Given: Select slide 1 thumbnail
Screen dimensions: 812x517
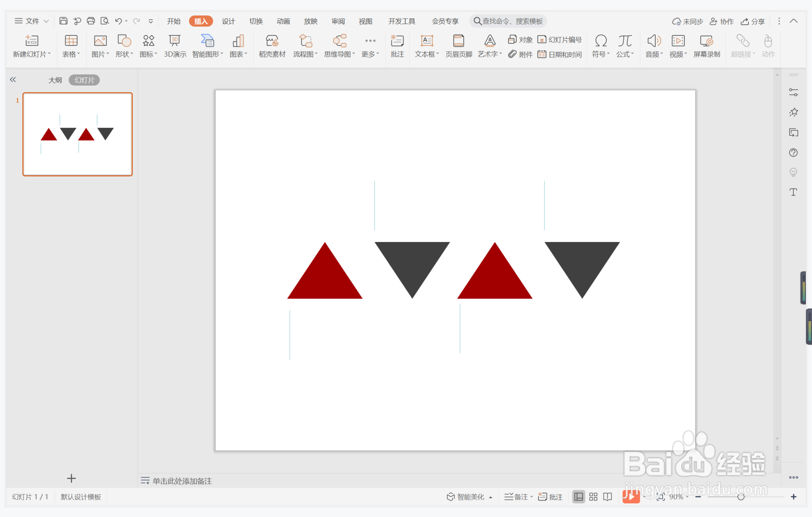Looking at the screenshot, I should [x=77, y=134].
